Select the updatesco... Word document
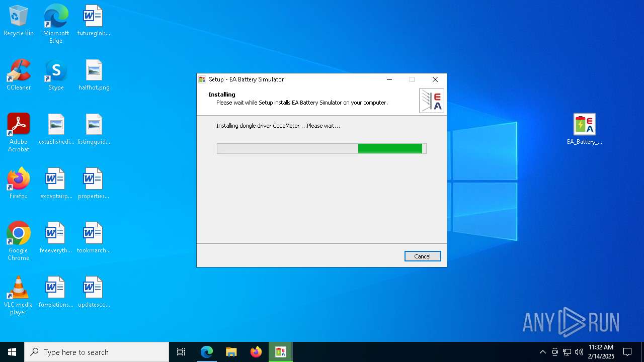This screenshot has height=362, width=644. point(94,293)
